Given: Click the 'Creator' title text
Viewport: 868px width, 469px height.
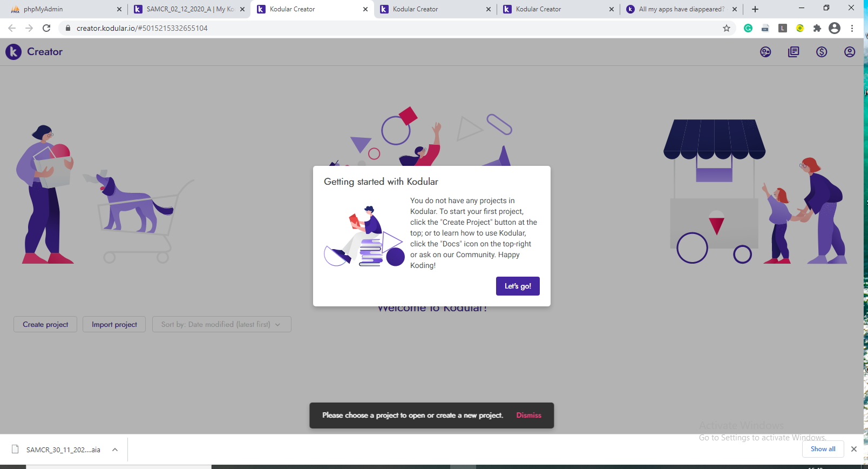Looking at the screenshot, I should [x=45, y=52].
